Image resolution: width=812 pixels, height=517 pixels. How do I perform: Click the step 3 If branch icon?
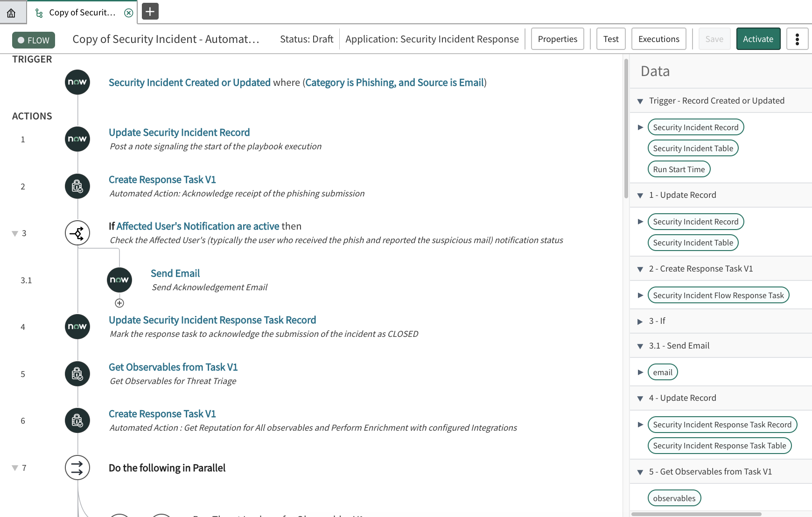(x=77, y=233)
